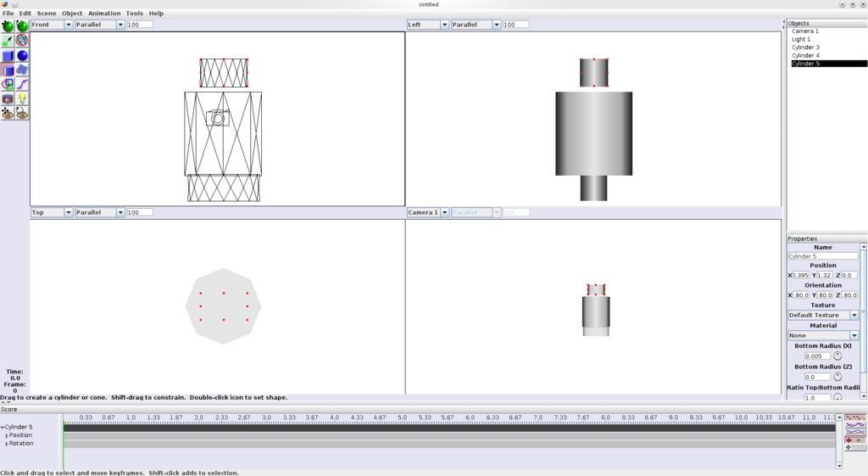
Task: Open the Texture dropdown in Properties
Action: click(854, 316)
